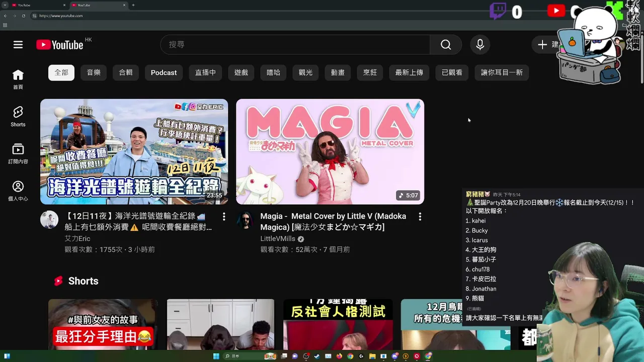Select the 觀光 filter chip
Image resolution: width=644 pixels, height=362 pixels.
coord(305,72)
